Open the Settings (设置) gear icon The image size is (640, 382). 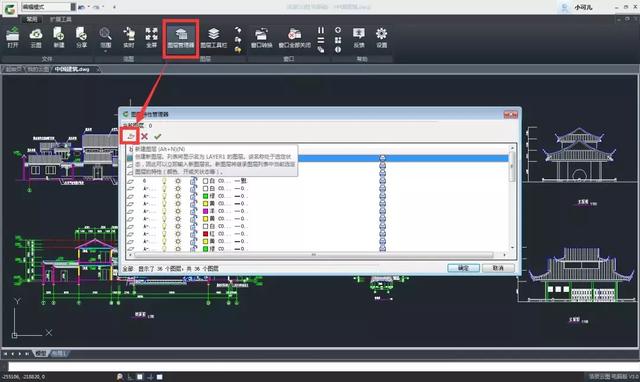[382, 38]
